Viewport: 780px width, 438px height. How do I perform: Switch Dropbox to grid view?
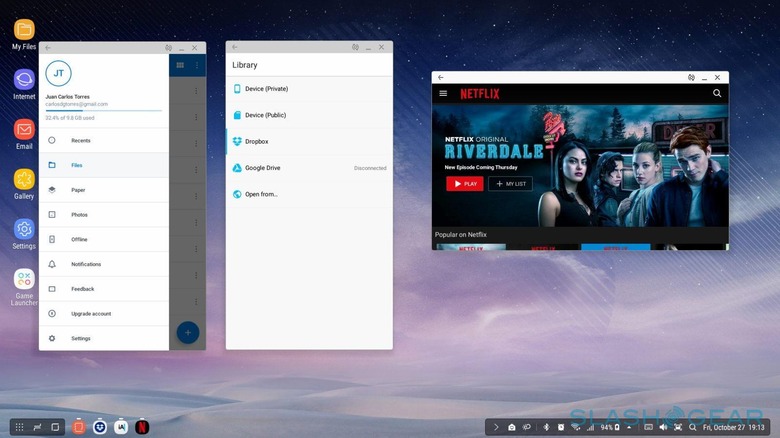pyautogui.click(x=180, y=65)
